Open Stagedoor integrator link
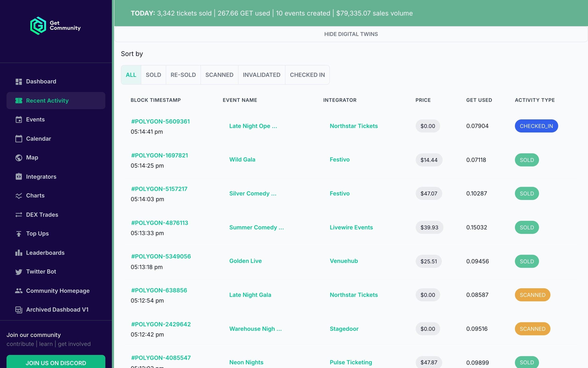The width and height of the screenshot is (588, 368). (344, 329)
